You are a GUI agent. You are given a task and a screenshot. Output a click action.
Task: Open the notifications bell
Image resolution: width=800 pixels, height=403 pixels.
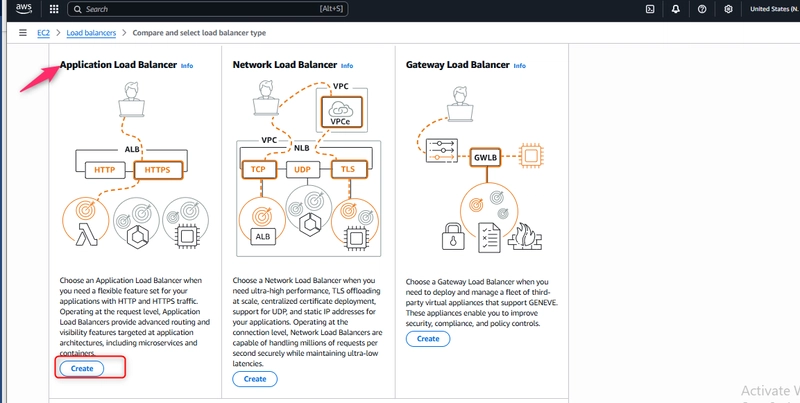click(676, 9)
